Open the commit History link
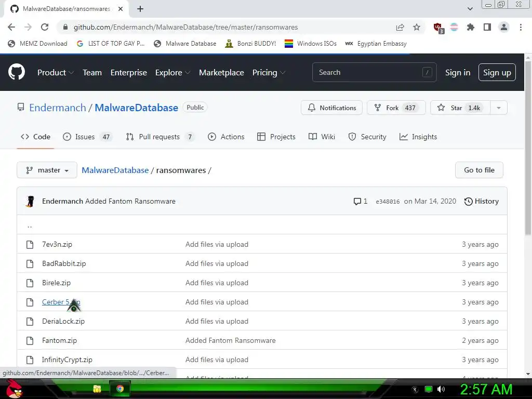The height and width of the screenshot is (399, 532). tap(482, 201)
